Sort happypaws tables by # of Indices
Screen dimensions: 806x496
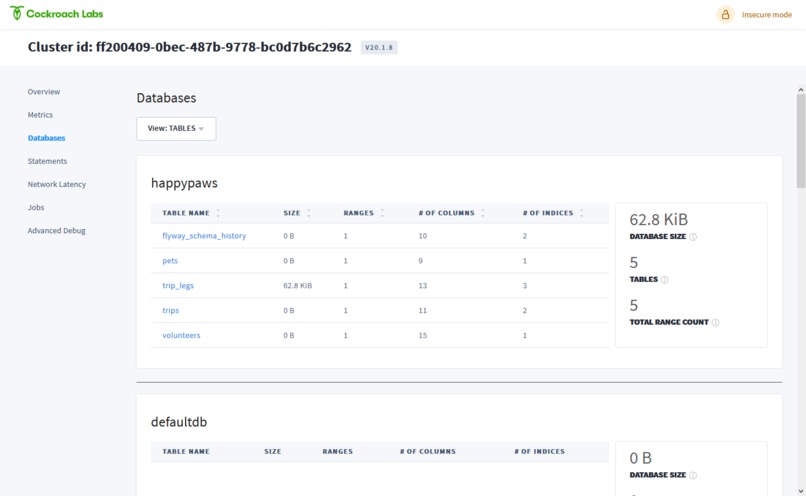point(553,213)
